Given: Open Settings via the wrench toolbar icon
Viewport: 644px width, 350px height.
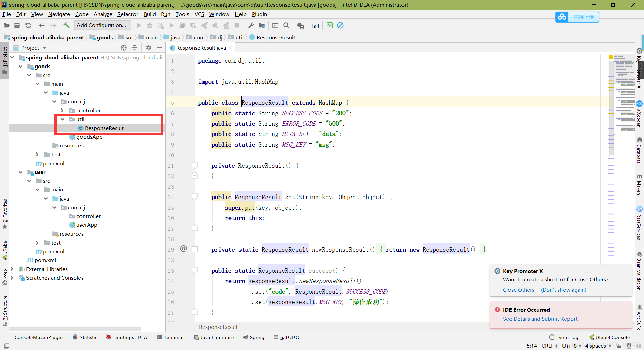Looking at the screenshot, I should (x=251, y=25).
